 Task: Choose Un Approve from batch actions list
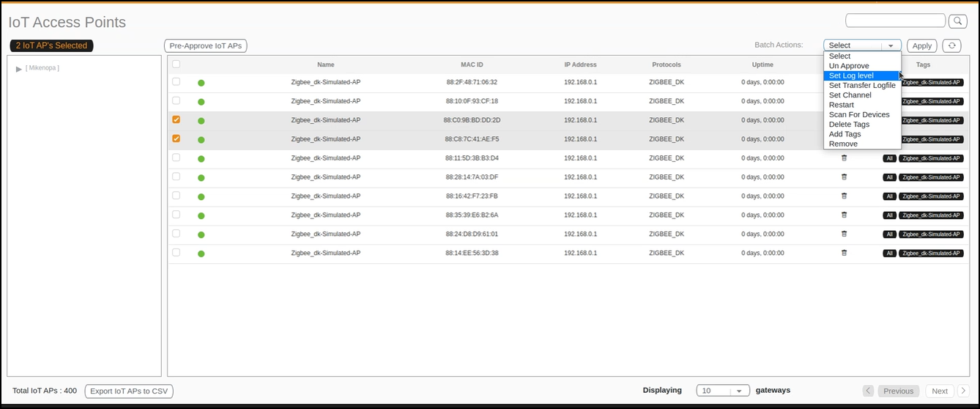[862, 66]
